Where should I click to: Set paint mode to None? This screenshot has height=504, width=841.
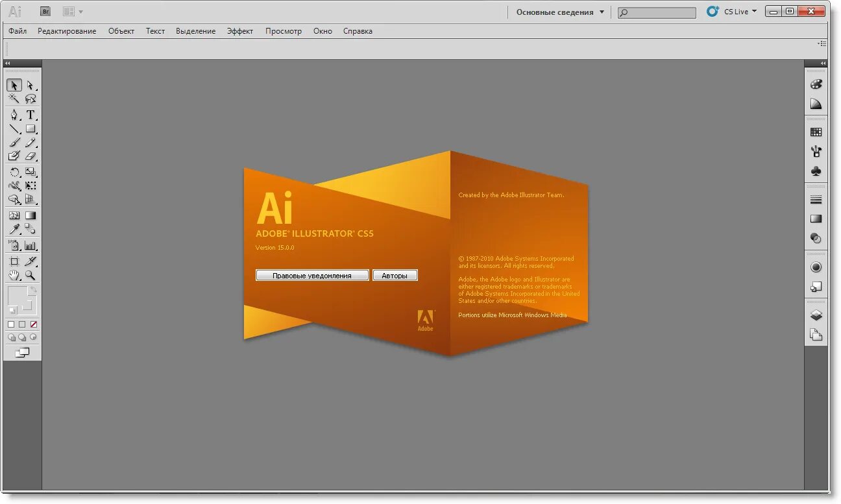(34, 324)
